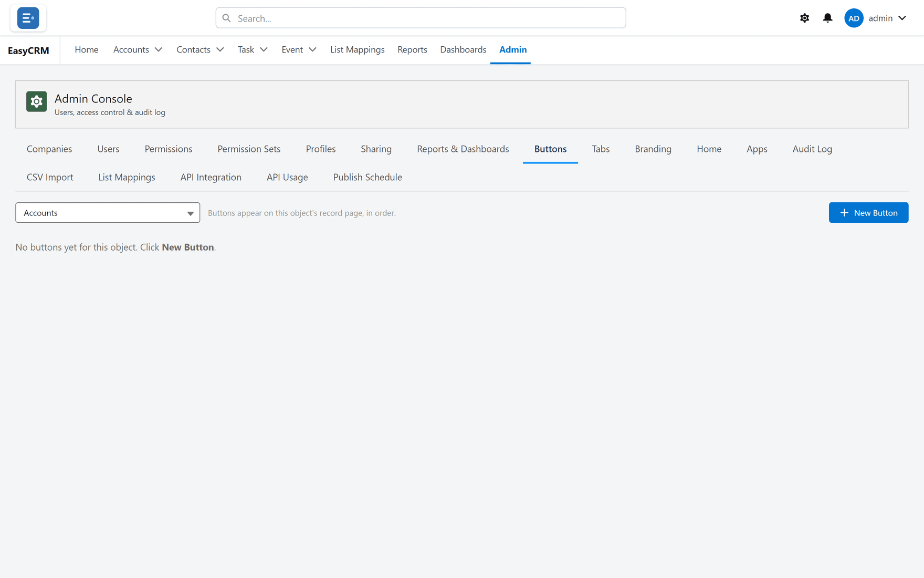924x578 pixels.
Task: Open Dashboards in top navigation
Action: click(x=463, y=49)
